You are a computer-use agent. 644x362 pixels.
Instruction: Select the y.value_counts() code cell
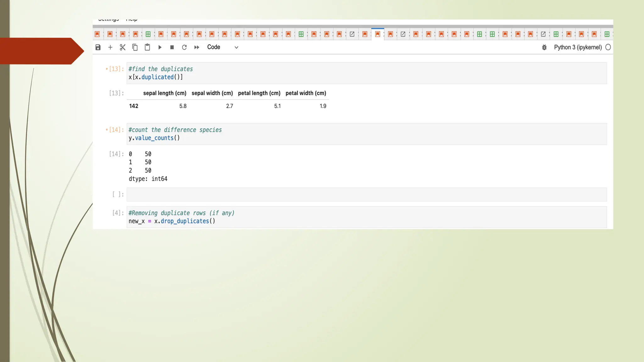point(366,134)
